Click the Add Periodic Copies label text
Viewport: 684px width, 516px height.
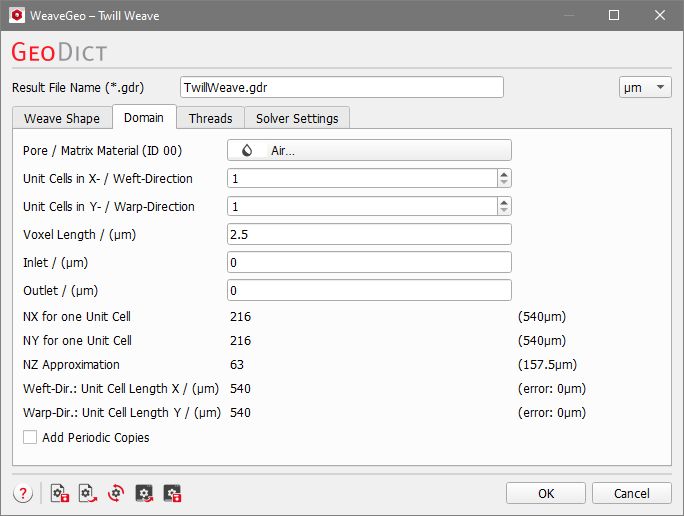[x=96, y=437]
